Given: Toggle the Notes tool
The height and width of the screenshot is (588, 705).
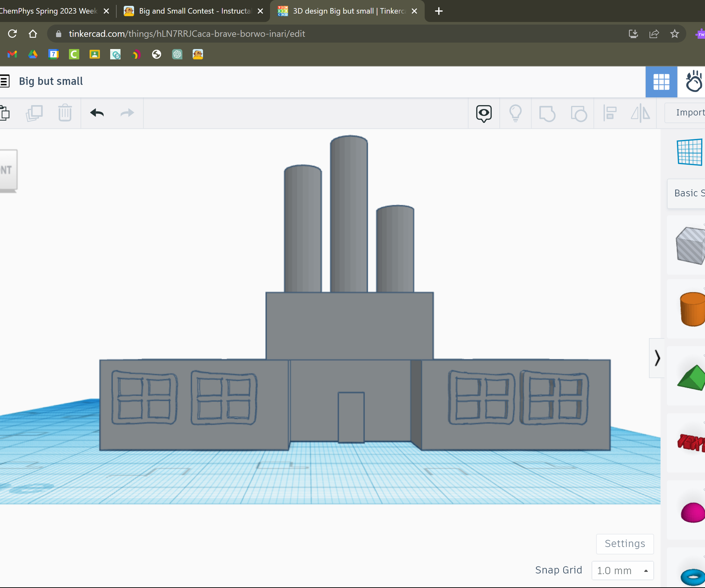Looking at the screenshot, I should click(483, 113).
